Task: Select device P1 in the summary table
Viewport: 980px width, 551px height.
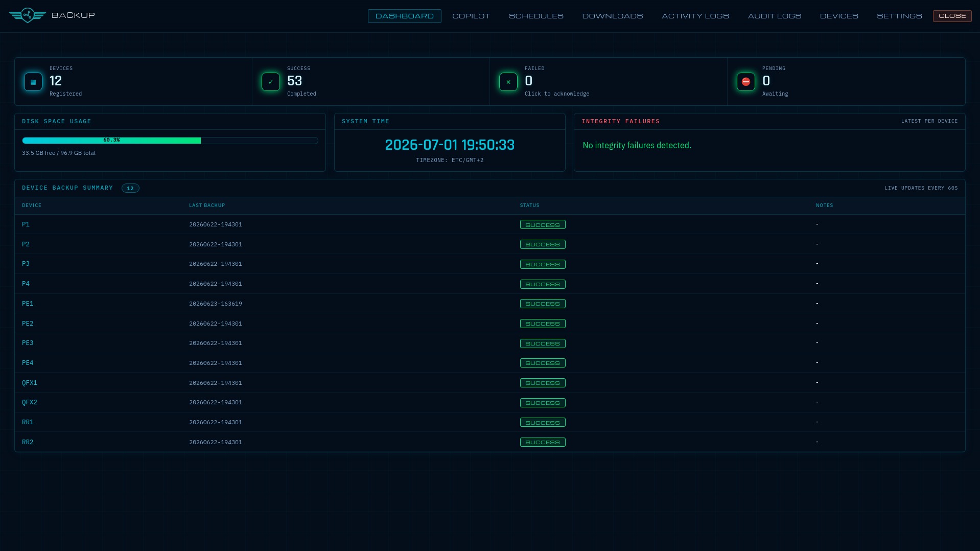Action: coord(26,224)
